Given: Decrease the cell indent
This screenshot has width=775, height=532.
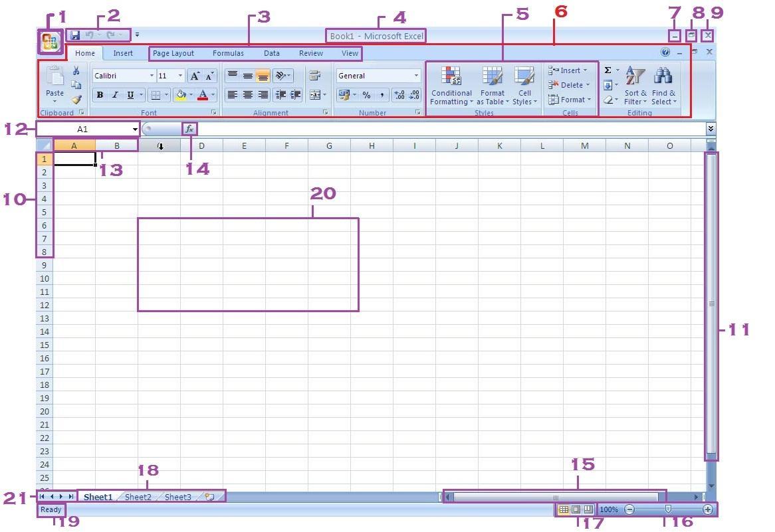Looking at the screenshot, I should click(280, 94).
